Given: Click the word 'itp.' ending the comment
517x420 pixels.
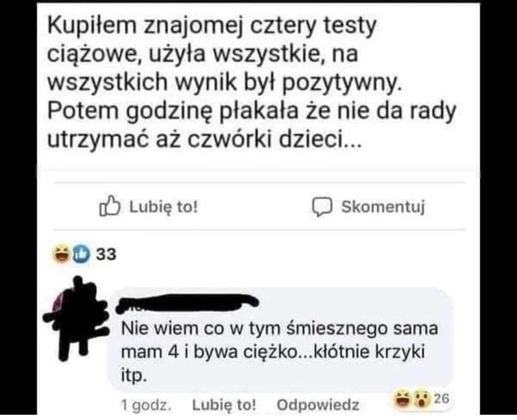Looking at the screenshot, I should click(134, 376).
